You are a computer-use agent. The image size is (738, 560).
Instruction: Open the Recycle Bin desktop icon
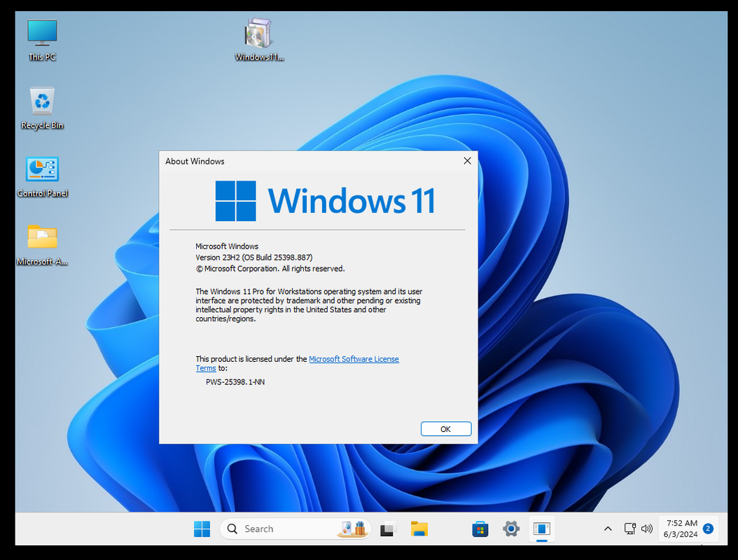(42, 108)
